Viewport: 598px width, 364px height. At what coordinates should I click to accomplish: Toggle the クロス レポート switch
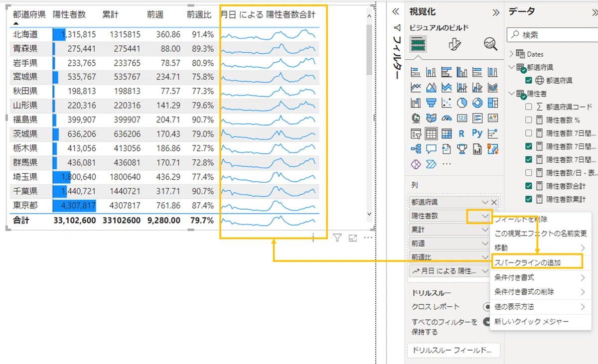coord(488,307)
